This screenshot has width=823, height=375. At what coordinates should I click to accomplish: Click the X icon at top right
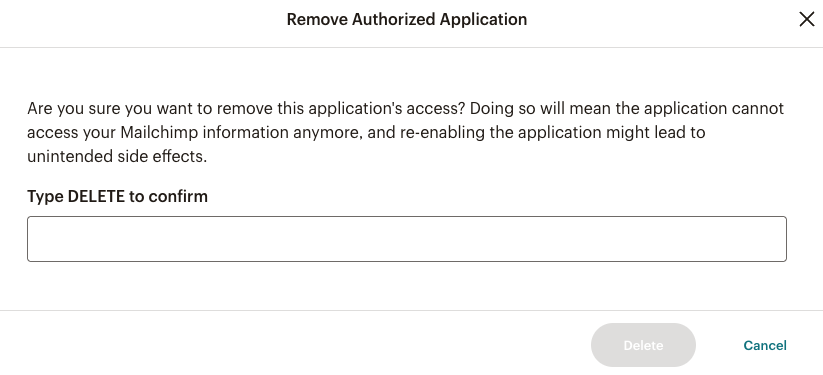coord(806,19)
